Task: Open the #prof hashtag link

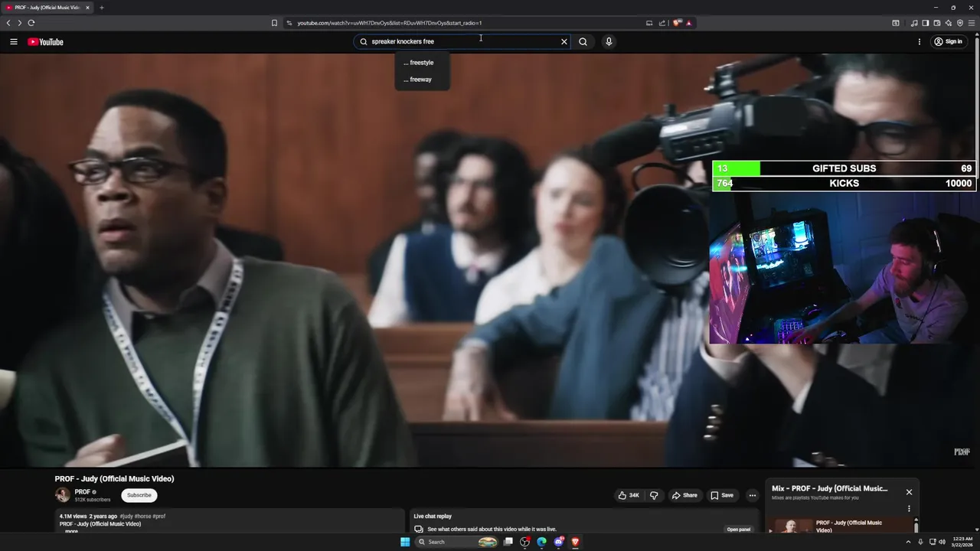Action: tap(159, 517)
